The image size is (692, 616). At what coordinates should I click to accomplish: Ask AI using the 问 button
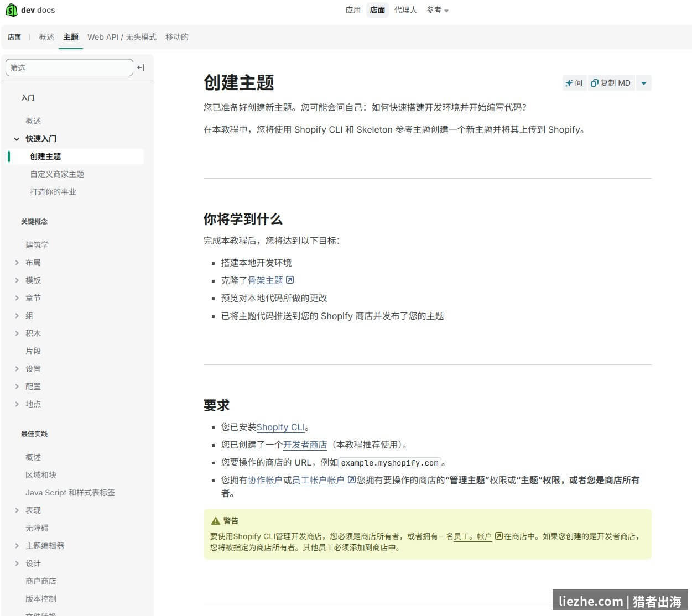[574, 83]
